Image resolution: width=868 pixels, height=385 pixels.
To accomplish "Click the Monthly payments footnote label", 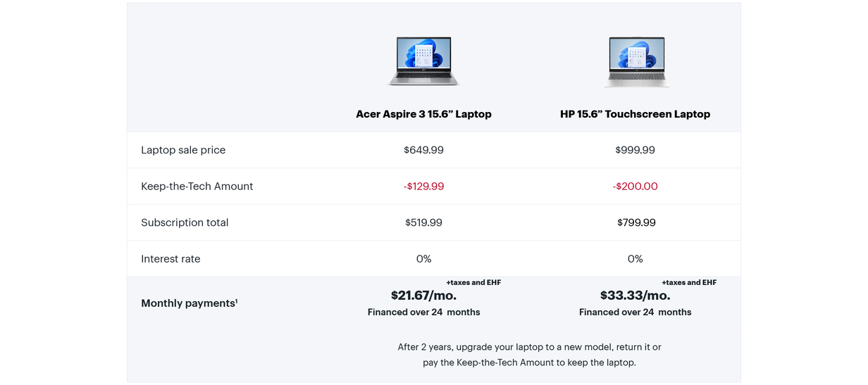I will pos(189,303).
